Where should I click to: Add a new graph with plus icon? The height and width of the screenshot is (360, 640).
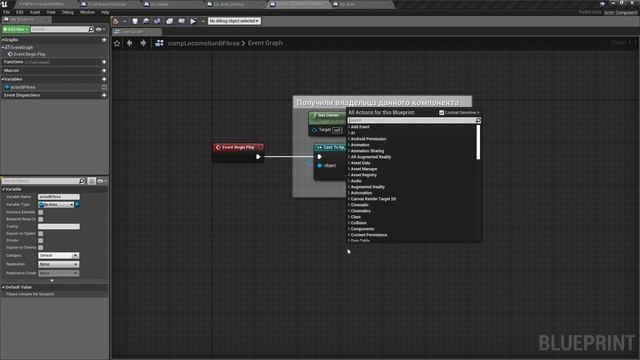tap(104, 40)
